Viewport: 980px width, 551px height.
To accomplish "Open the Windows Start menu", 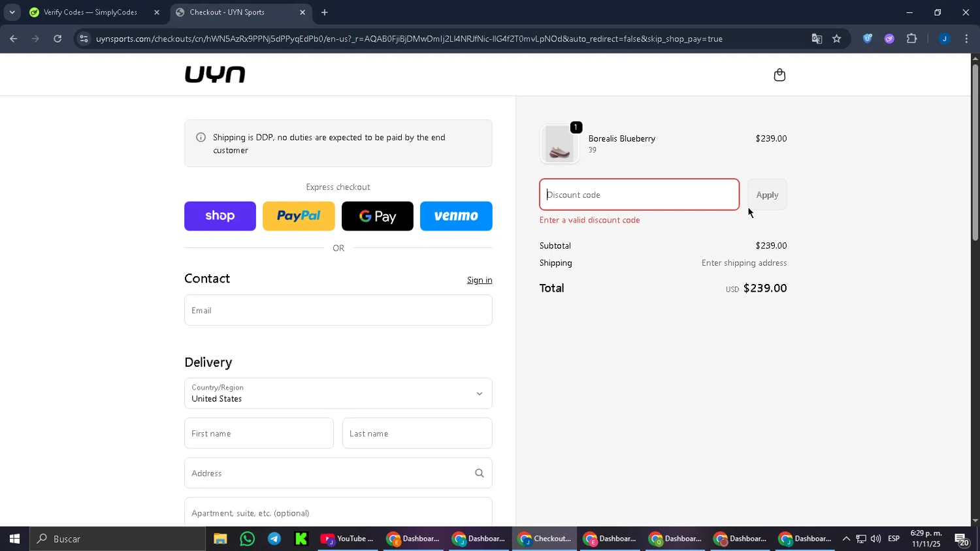I will 14,539.
